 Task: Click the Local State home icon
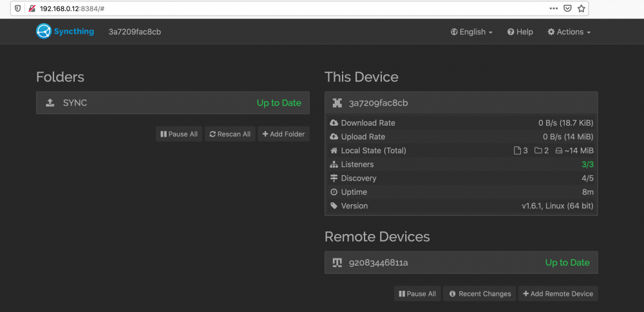334,150
